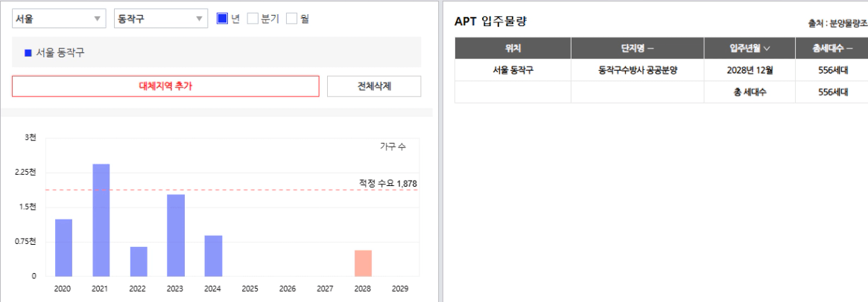This screenshot has width=868, height=302.
Task: Click the blue 서울 동작구 legend square
Action: click(28, 53)
